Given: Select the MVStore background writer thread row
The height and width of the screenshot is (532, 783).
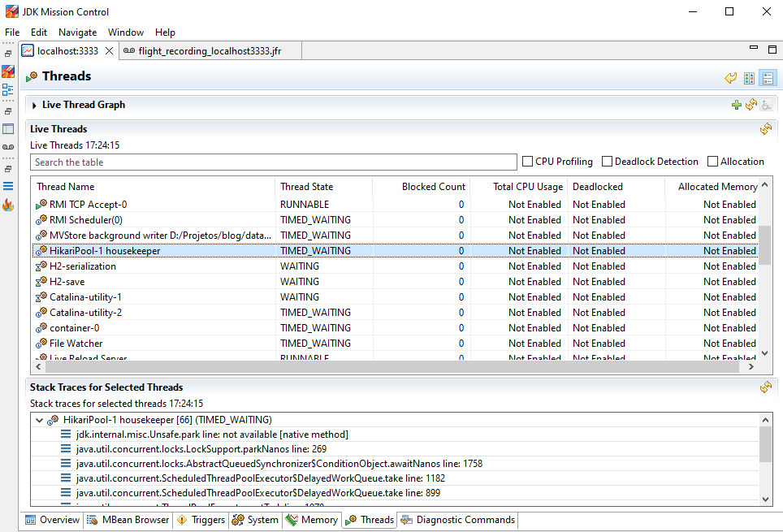Looking at the screenshot, I should click(x=395, y=236).
